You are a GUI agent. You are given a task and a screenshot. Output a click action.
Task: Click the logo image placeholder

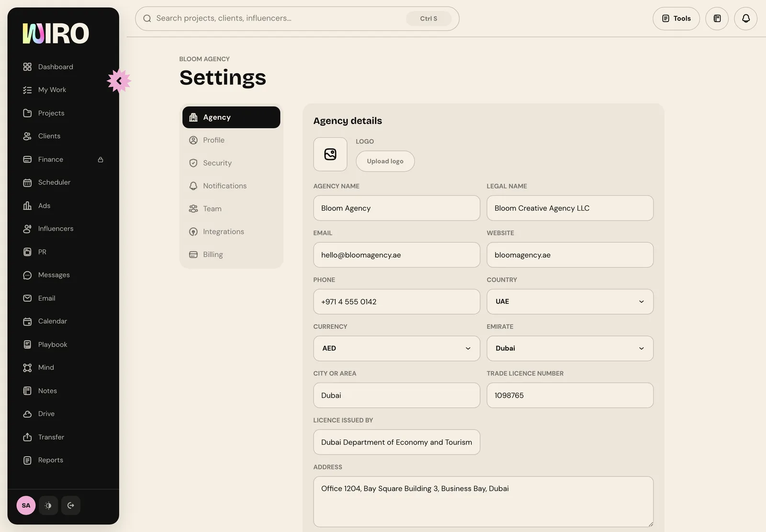(x=330, y=154)
